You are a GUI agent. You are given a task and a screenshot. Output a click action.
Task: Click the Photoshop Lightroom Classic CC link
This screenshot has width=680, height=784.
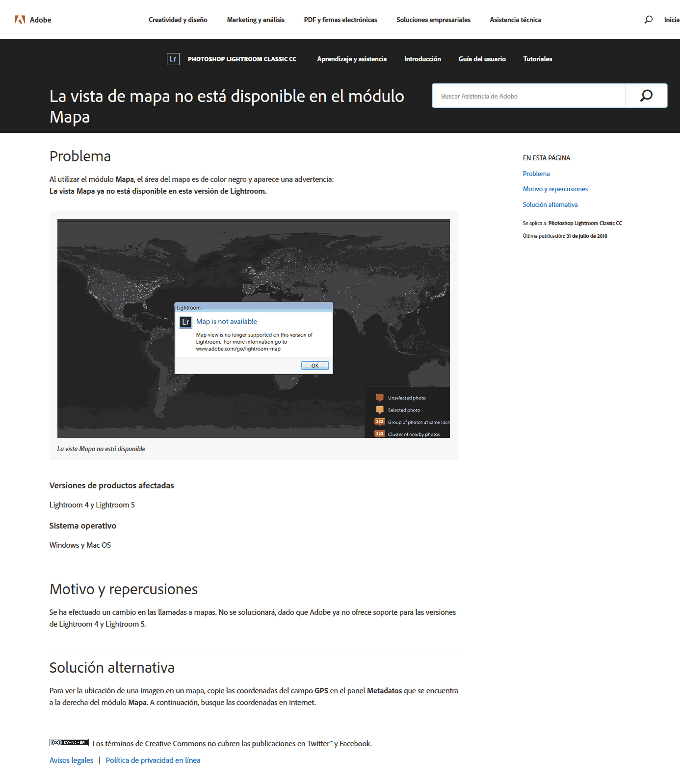[x=242, y=59]
